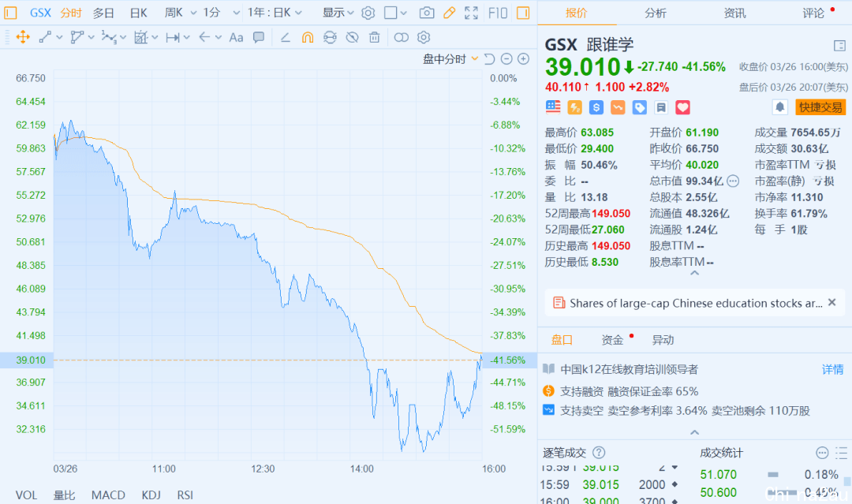Open the 资讯 news tab

[734, 13]
